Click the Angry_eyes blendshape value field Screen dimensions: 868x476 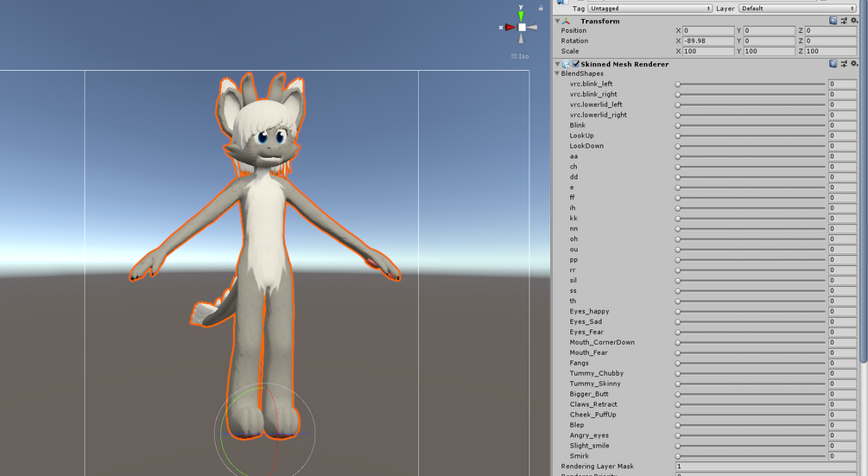(843, 435)
